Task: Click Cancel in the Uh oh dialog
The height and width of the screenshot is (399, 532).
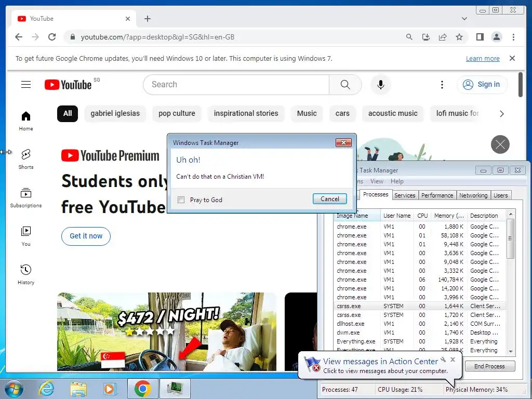Action: click(x=329, y=199)
